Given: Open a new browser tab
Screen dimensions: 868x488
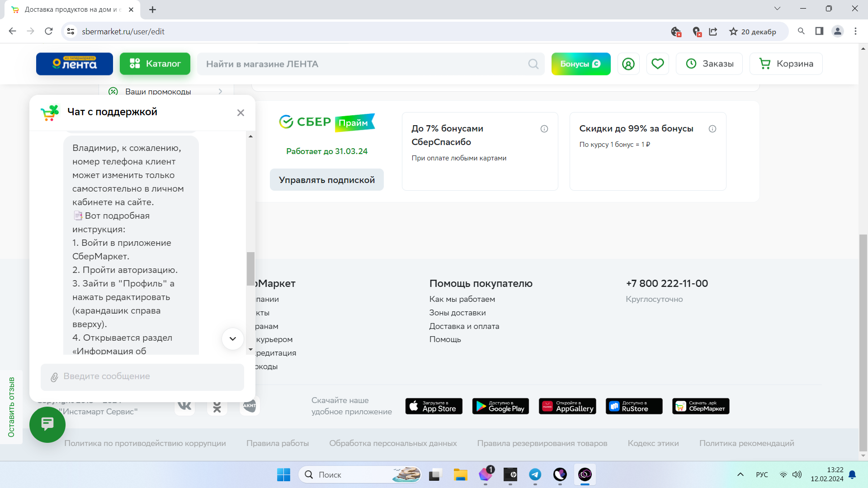Looking at the screenshot, I should pos(153,9).
